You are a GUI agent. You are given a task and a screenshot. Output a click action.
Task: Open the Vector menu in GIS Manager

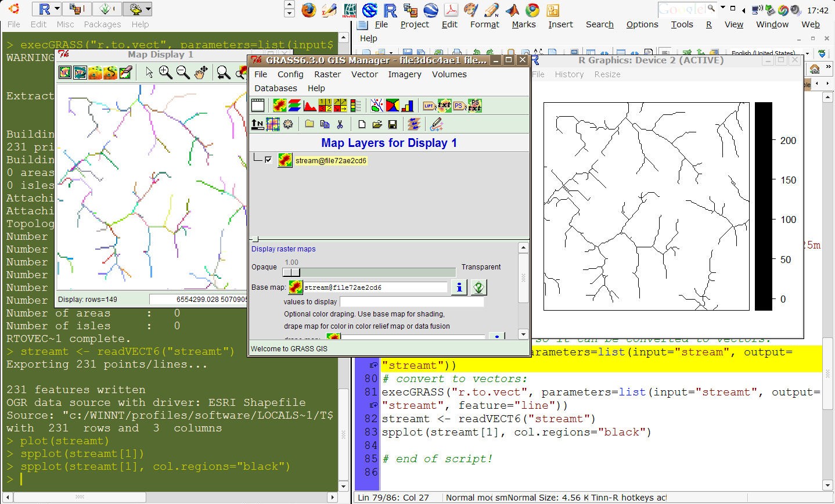point(365,74)
